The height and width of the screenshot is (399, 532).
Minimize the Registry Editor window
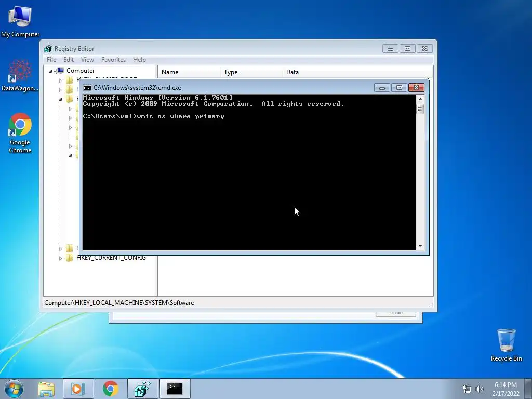click(x=390, y=49)
